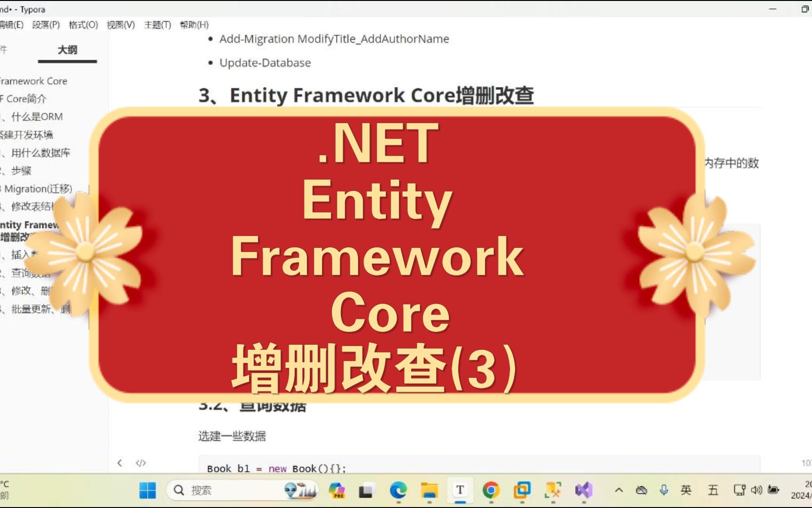Open the 格式(O) menu
The image size is (812, 508).
point(83,24)
